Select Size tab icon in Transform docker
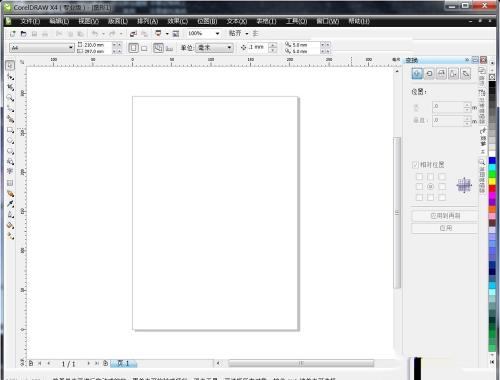500x380 pixels. coord(453,74)
